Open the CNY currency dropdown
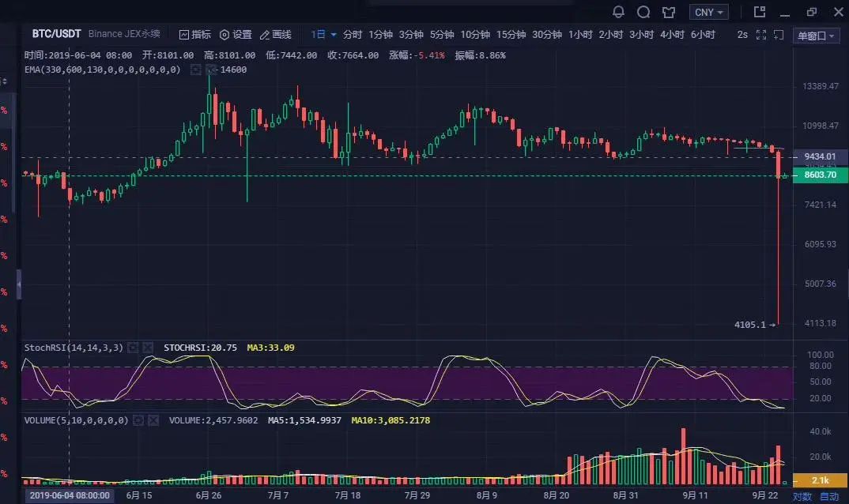The image size is (849, 504). tap(707, 12)
